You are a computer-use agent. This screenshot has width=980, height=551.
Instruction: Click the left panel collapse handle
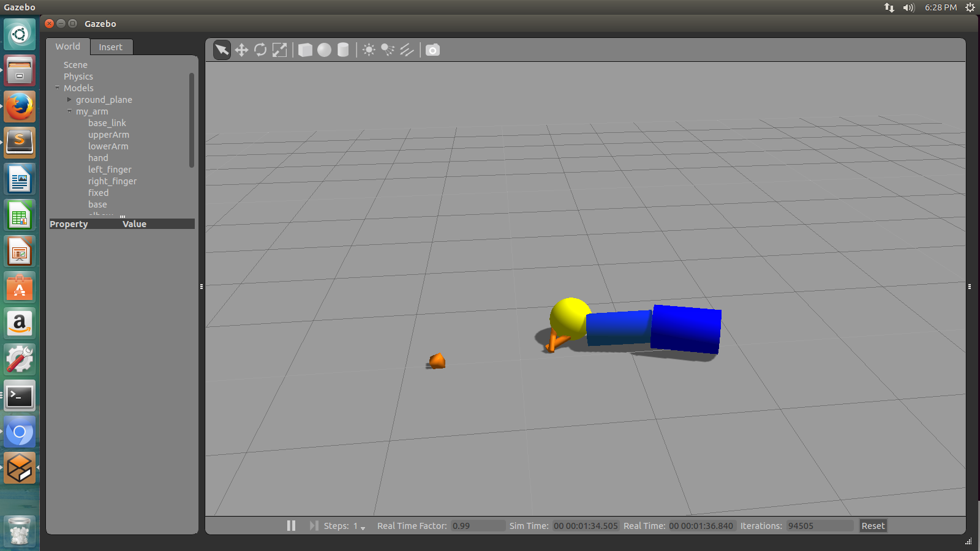[x=202, y=286]
